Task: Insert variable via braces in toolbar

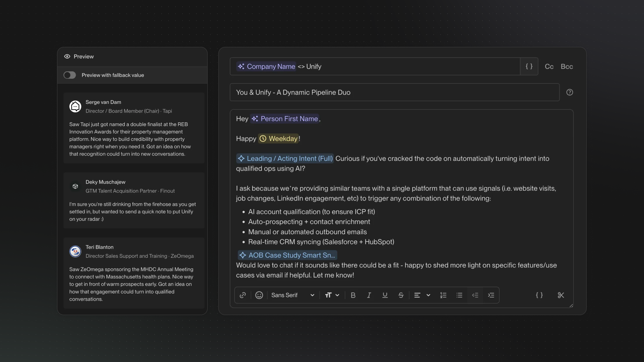Action: pos(539,295)
